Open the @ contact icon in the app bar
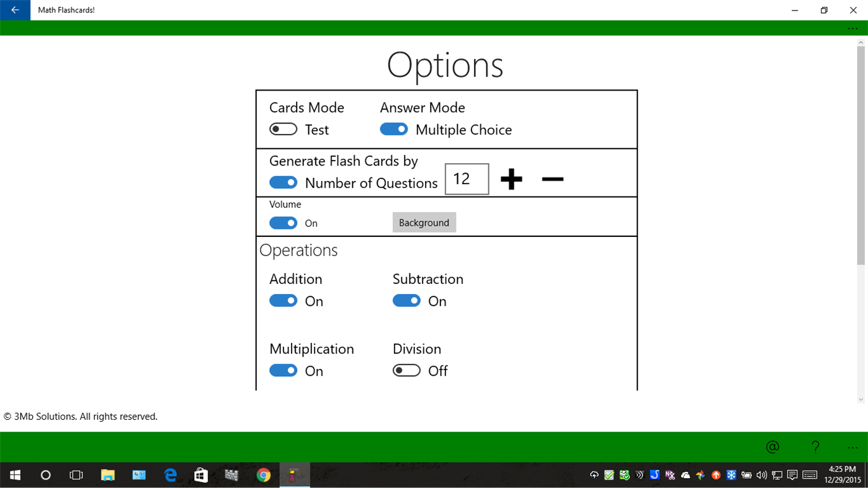This screenshot has height=488, width=868. pos(772,446)
